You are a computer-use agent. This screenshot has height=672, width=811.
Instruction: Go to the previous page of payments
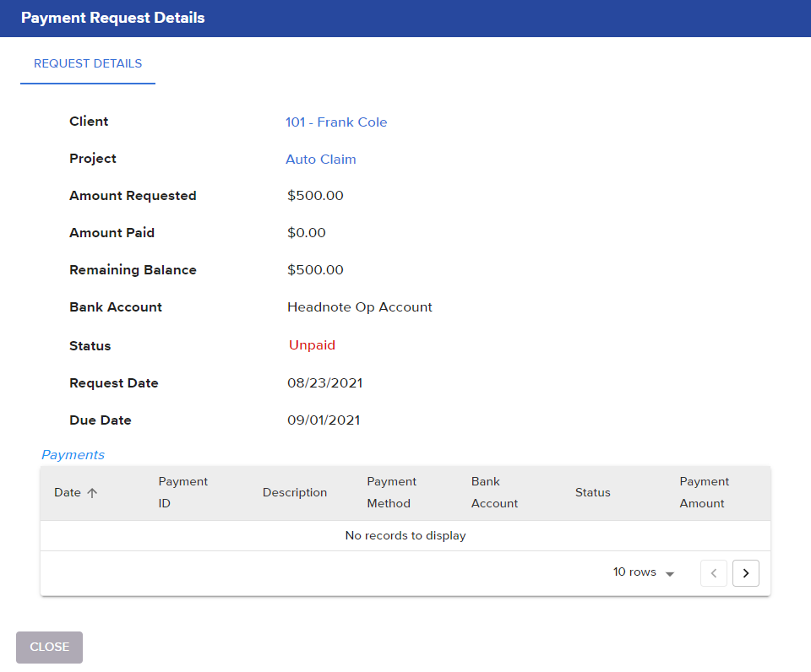click(x=714, y=573)
